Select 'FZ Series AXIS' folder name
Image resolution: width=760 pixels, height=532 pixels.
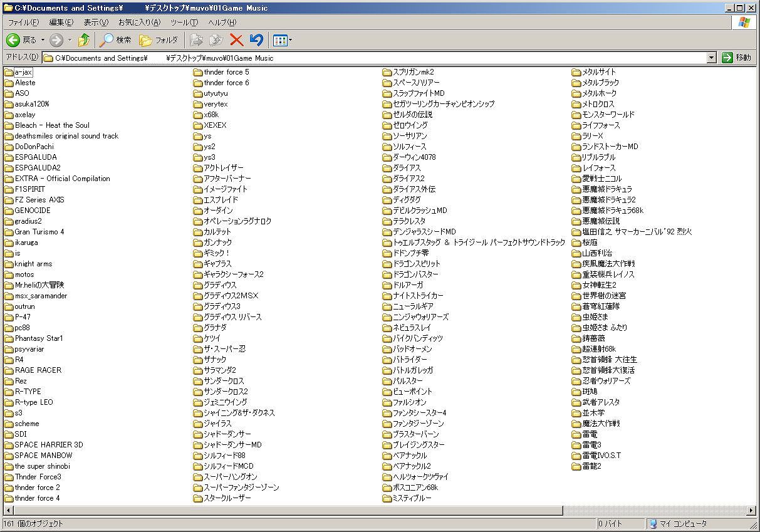[39, 200]
